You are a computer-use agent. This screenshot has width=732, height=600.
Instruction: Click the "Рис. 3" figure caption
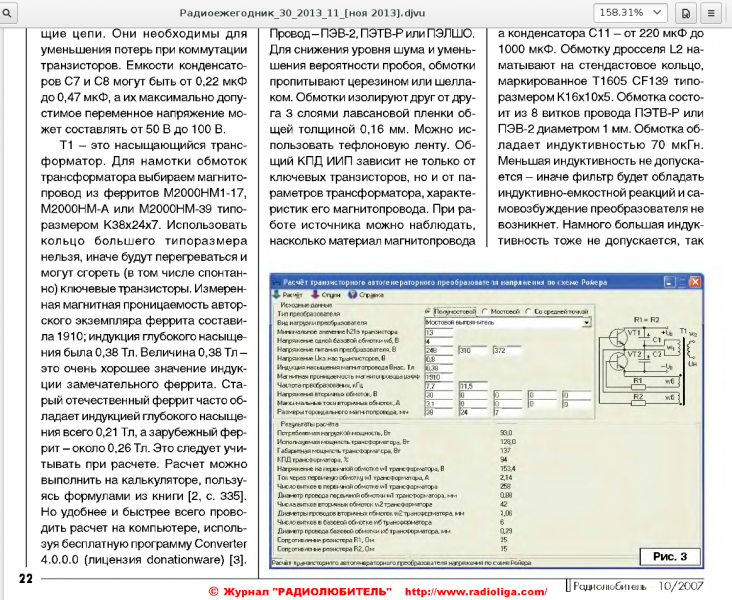click(670, 556)
